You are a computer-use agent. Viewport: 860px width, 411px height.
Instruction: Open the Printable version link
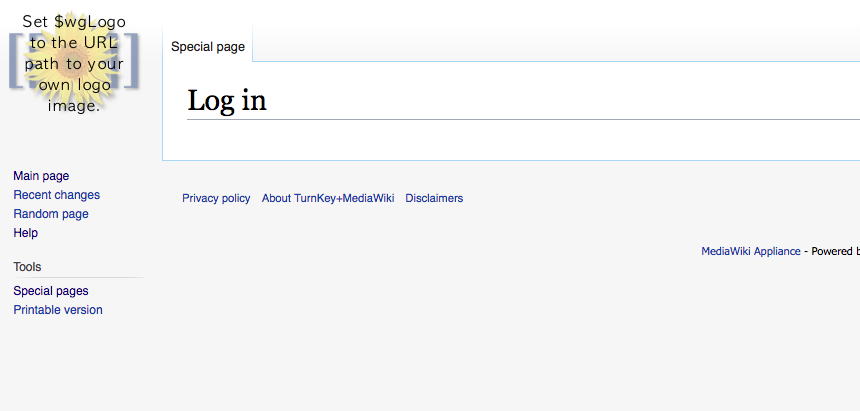pos(57,310)
